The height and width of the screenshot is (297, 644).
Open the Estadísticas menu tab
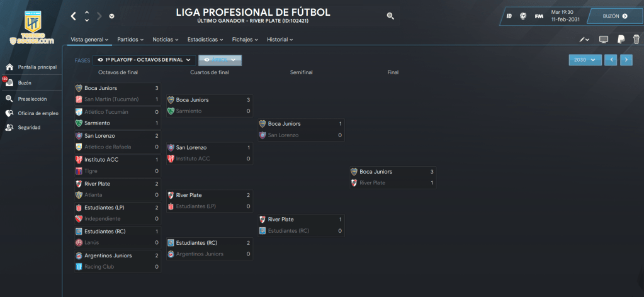(x=205, y=39)
